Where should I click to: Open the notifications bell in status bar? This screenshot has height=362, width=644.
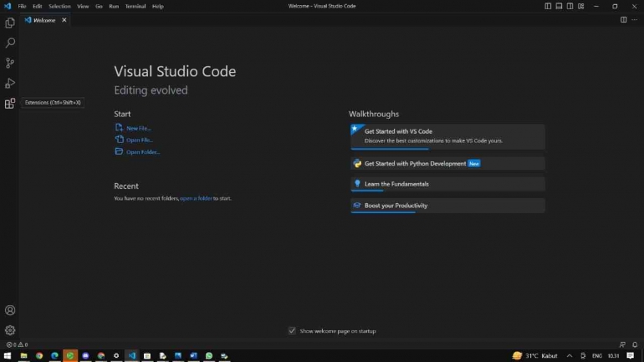coord(635,344)
